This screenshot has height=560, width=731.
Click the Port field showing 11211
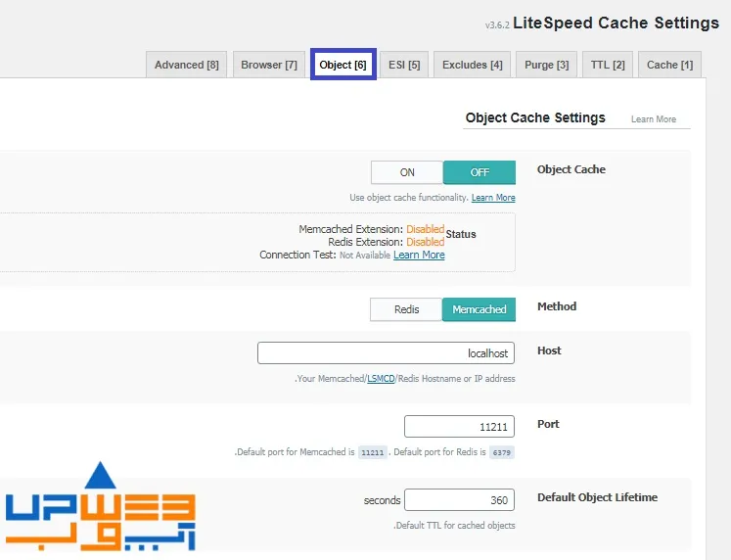(459, 426)
